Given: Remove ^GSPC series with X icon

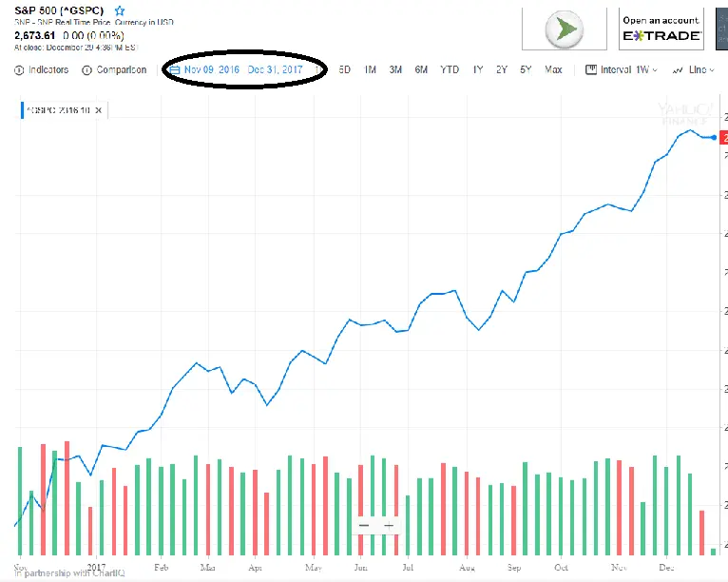Looking at the screenshot, I should pyautogui.click(x=99, y=110).
